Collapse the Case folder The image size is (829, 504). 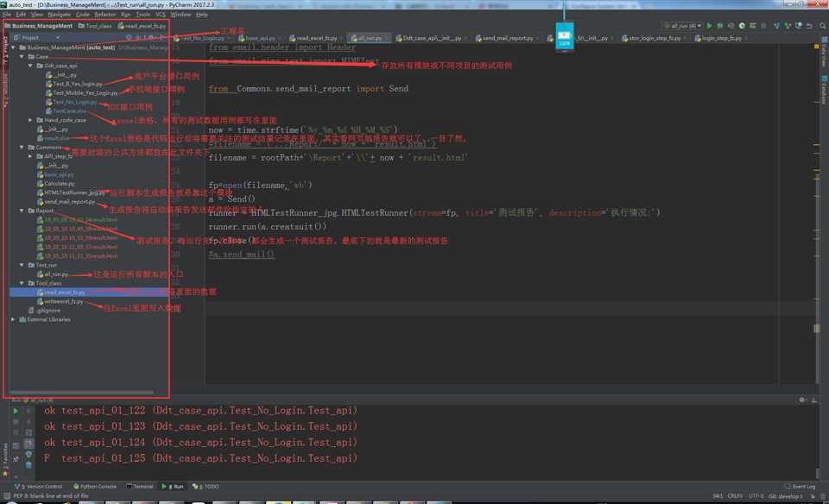22,57
